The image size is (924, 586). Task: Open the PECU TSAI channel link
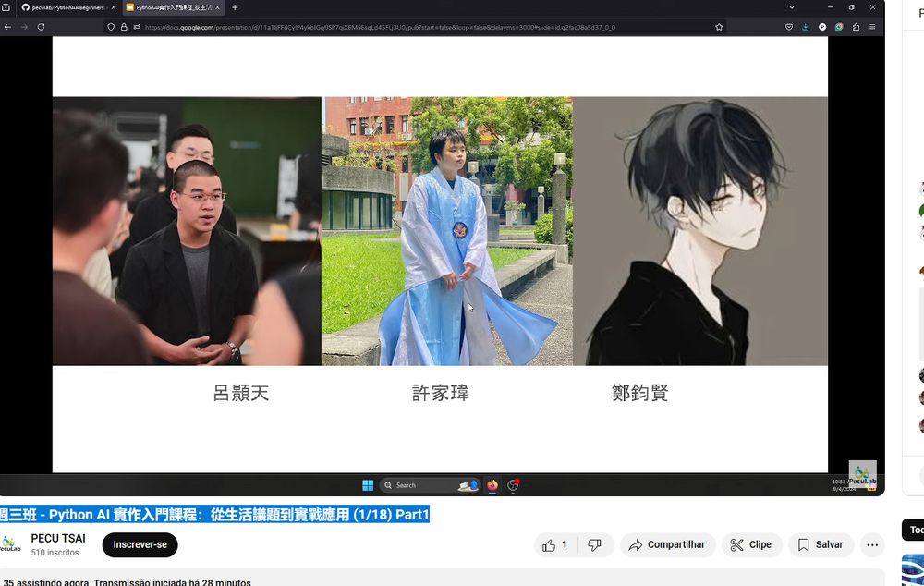tap(58, 538)
